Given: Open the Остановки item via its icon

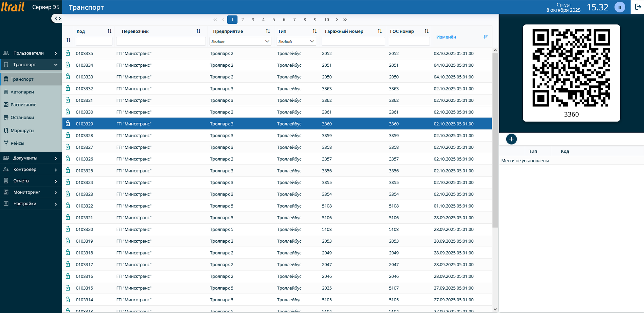Looking at the screenshot, I should pos(6,118).
